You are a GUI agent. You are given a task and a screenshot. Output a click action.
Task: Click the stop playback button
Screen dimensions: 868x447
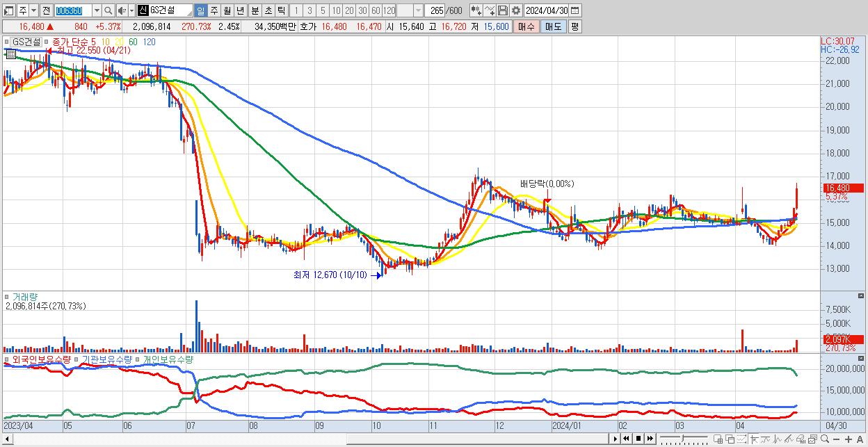638,439
